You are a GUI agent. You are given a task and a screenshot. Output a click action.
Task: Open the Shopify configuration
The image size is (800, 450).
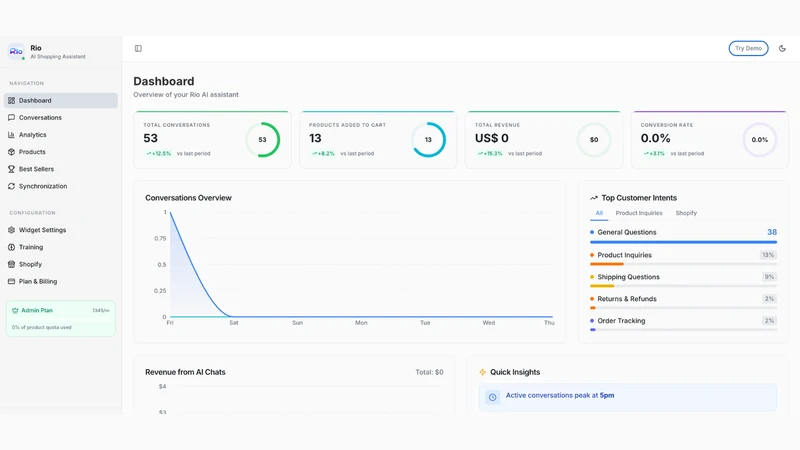pyautogui.click(x=61, y=264)
